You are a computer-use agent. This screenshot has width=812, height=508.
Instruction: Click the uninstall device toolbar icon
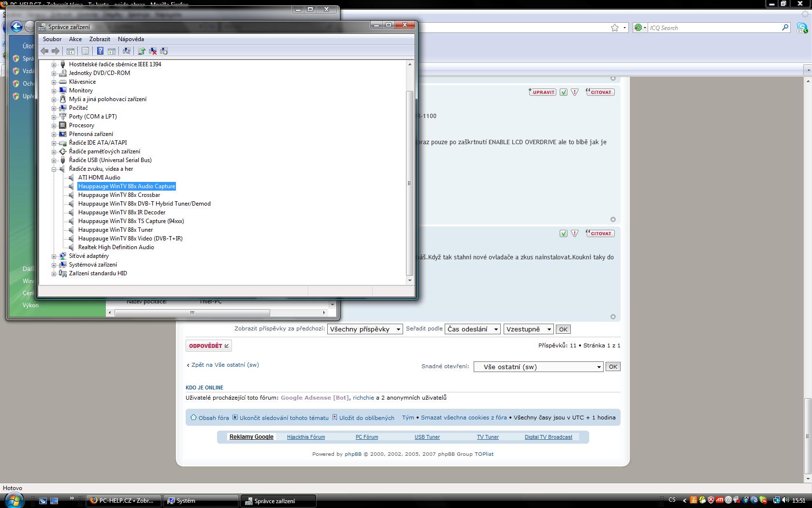pyautogui.click(x=153, y=51)
